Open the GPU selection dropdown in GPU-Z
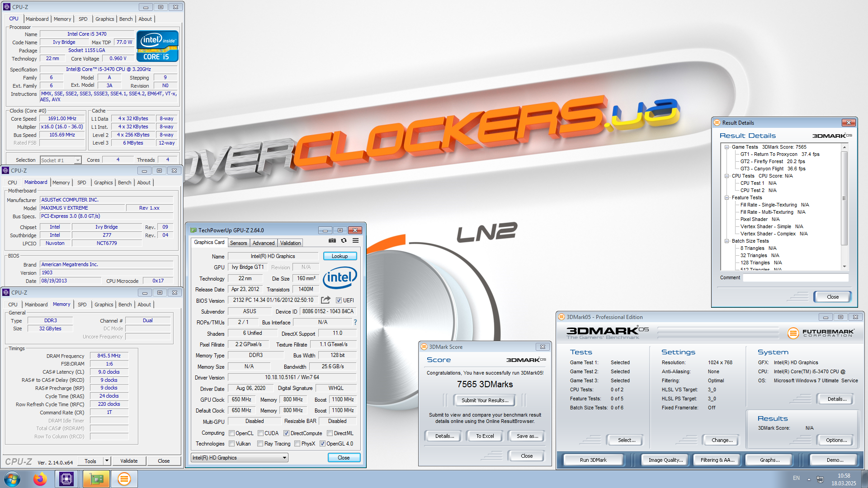Image resolution: width=868 pixels, height=488 pixels. click(x=240, y=458)
